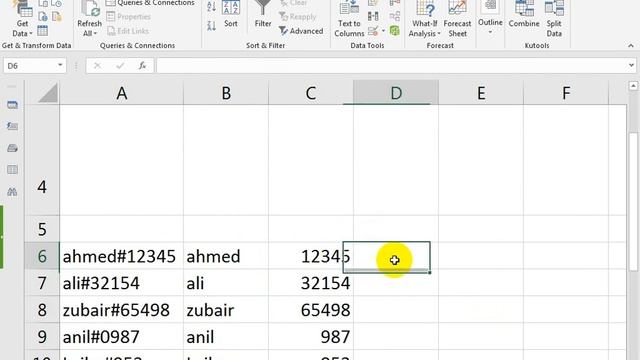Click the Recent Sources icon
The image size is (640, 360).
pos(57,4)
